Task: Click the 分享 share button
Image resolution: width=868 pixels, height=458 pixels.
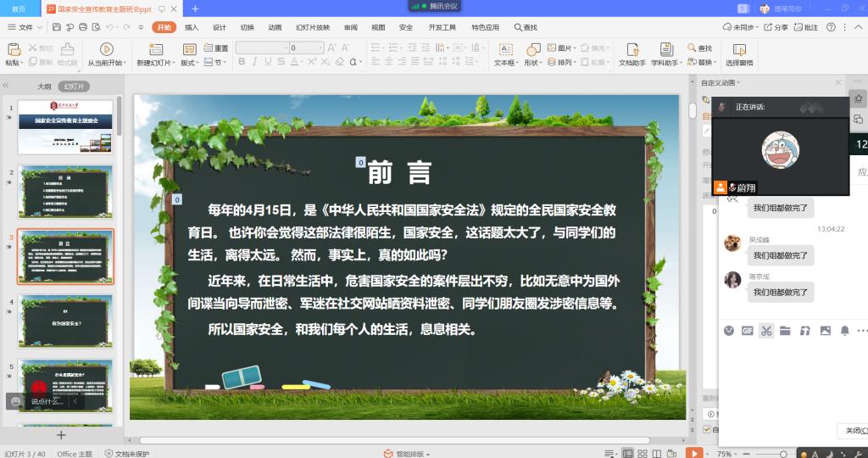Action: click(776, 27)
